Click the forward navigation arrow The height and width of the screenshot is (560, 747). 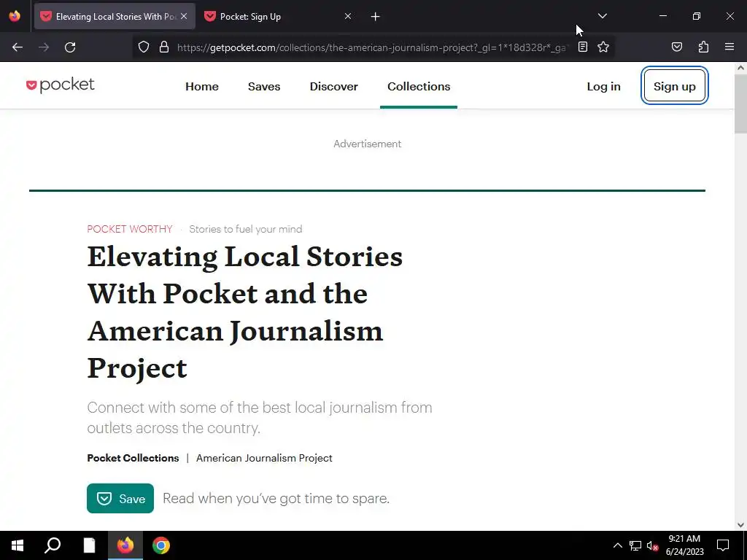[x=44, y=47]
